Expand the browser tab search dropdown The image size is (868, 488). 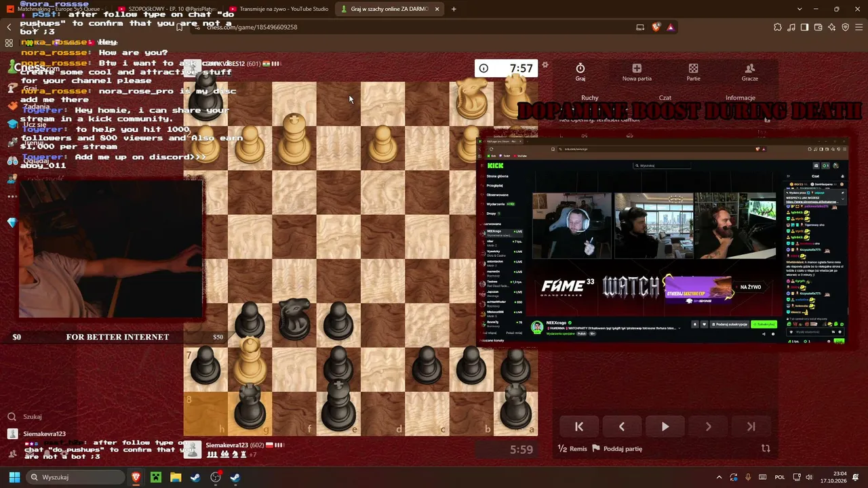click(800, 9)
